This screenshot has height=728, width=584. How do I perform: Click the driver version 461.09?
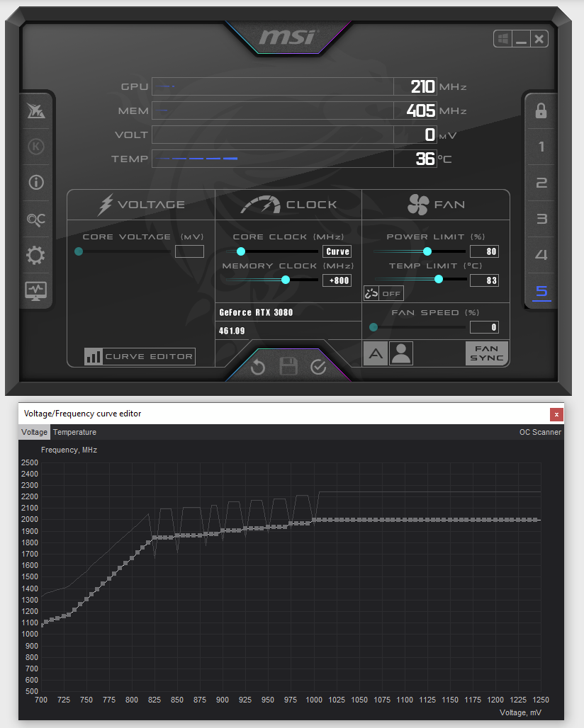point(232,331)
